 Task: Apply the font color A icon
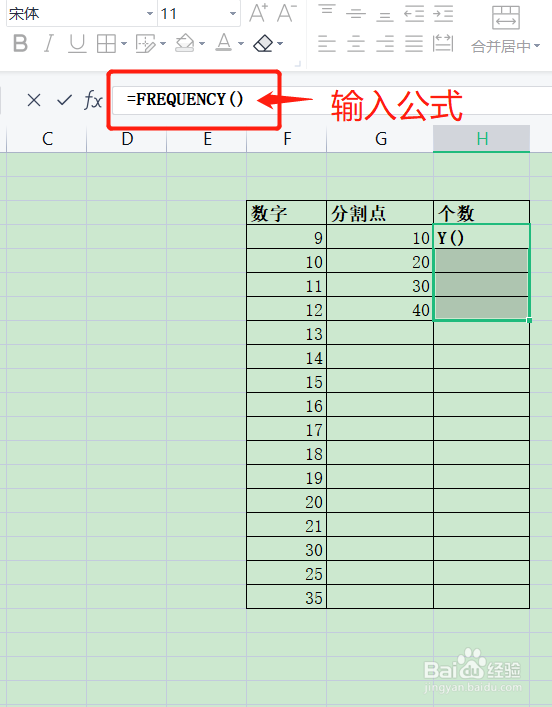(x=224, y=43)
